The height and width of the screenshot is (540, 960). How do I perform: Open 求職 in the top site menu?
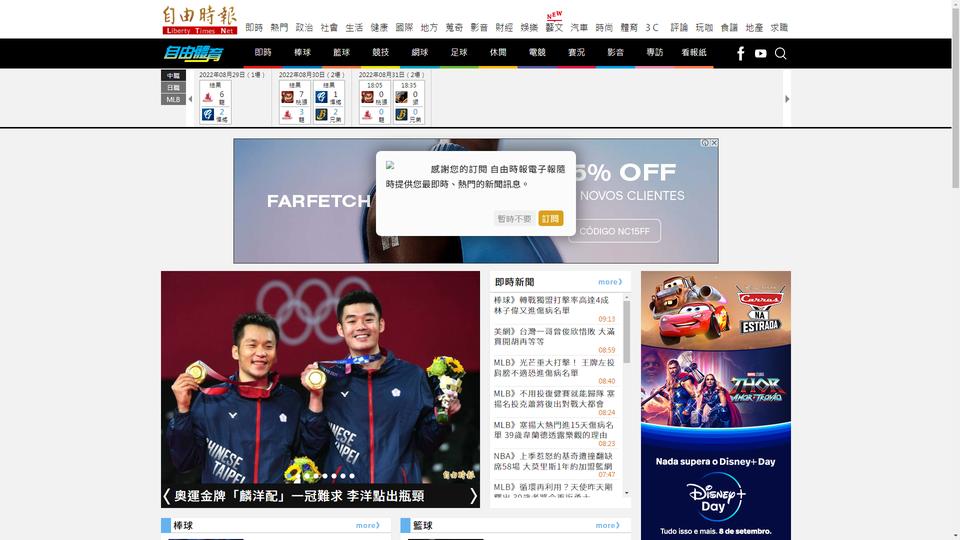pos(779,28)
